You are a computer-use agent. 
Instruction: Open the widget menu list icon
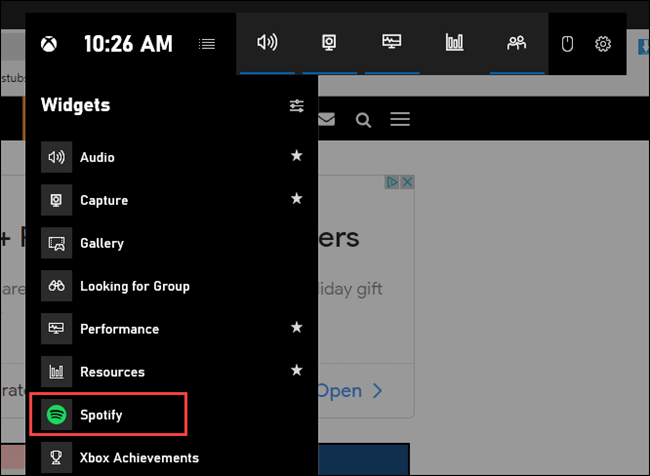tap(207, 44)
